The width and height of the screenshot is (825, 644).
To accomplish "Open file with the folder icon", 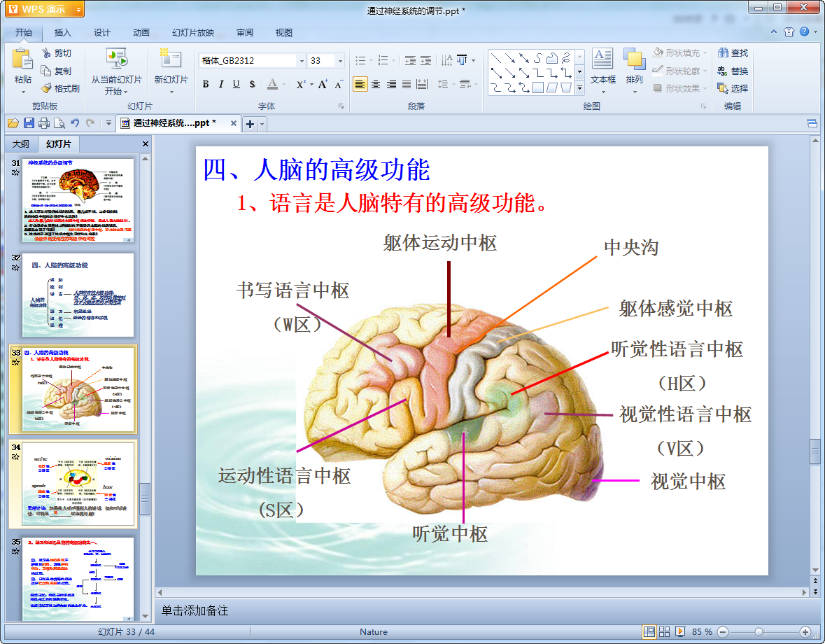I will click(13, 123).
